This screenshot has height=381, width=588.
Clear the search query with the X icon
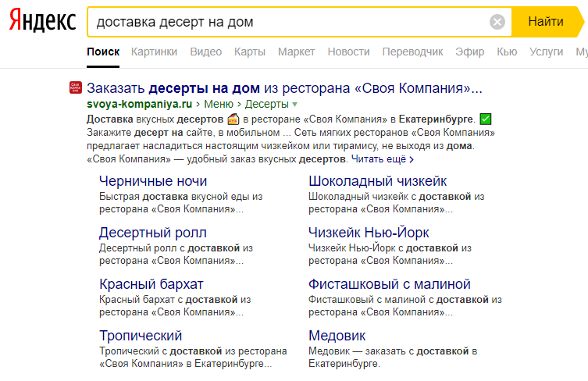497,22
